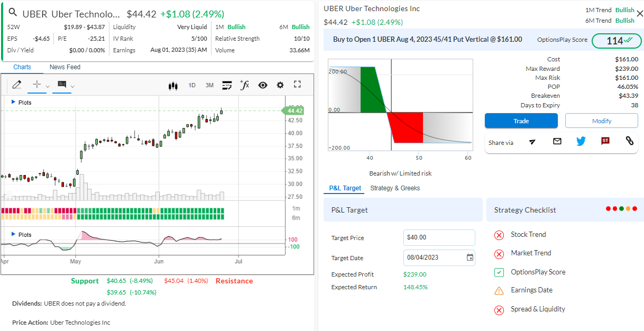644x331 pixels.
Task: Click the Modify button
Action: (602, 121)
